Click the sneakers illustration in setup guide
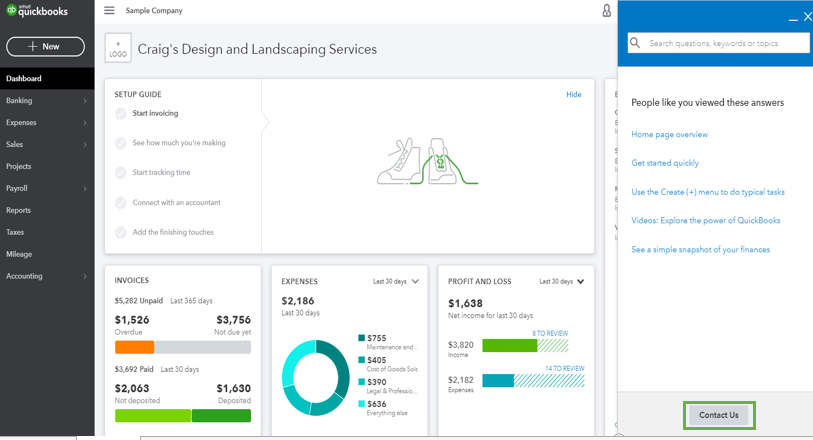This screenshot has height=440, width=813. [427, 161]
